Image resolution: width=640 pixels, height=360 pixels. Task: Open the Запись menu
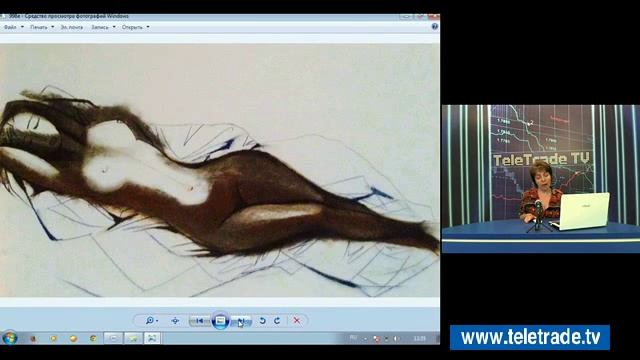[x=100, y=27]
